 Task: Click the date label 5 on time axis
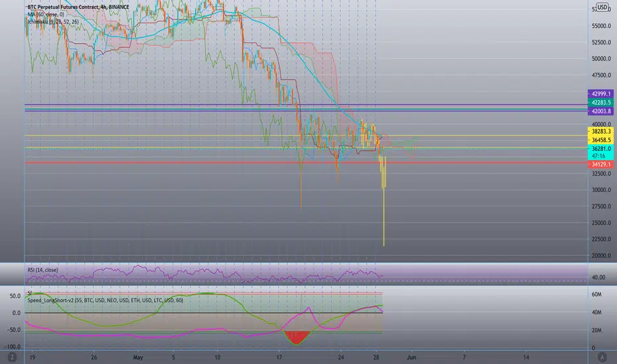[173, 357]
